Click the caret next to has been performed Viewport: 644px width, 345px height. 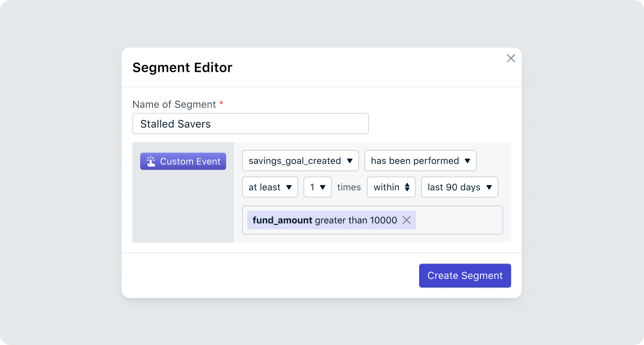tap(467, 161)
